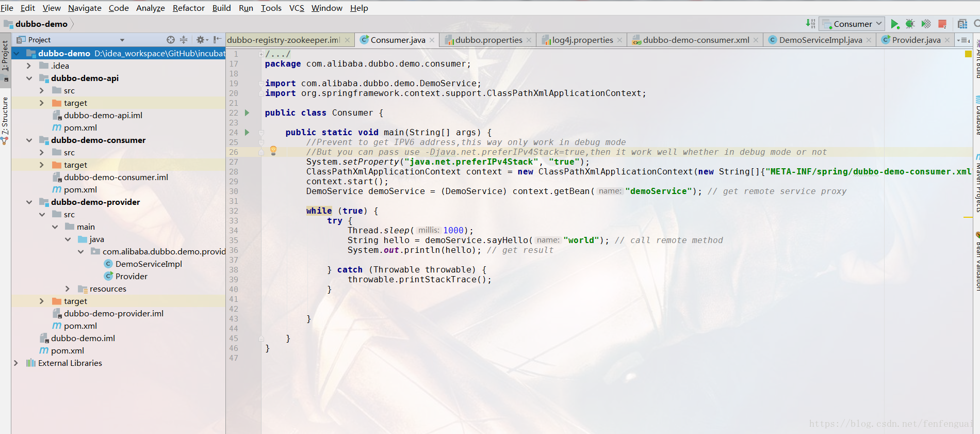980x434 pixels.
Task: Open Project panel gear settings
Action: pyautogui.click(x=202, y=40)
